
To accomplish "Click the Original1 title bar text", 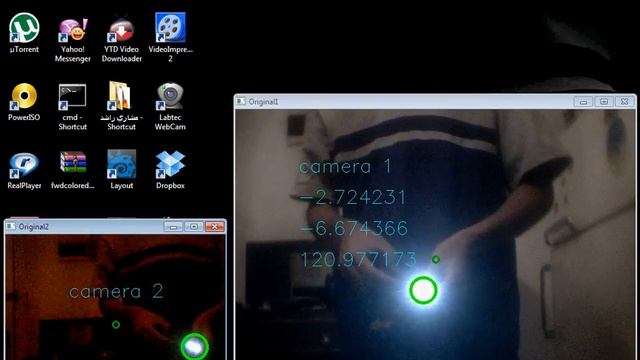I will [263, 102].
